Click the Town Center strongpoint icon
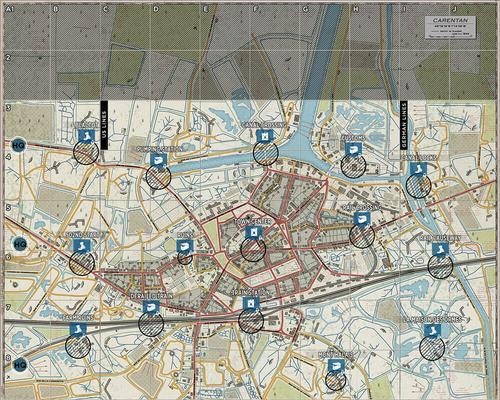This screenshot has height=400, width=500. [x=253, y=232]
